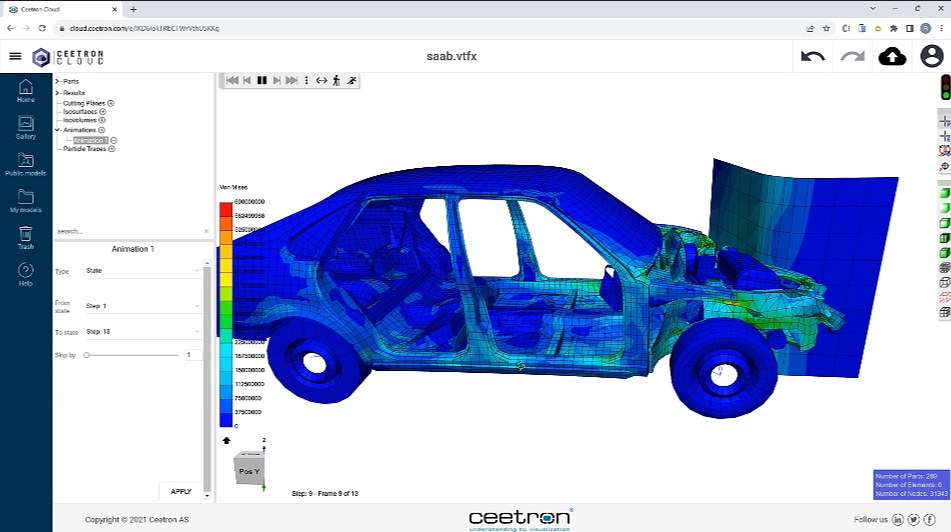Clear the tree search box
Screen dimensions: 951x532
click(206, 231)
